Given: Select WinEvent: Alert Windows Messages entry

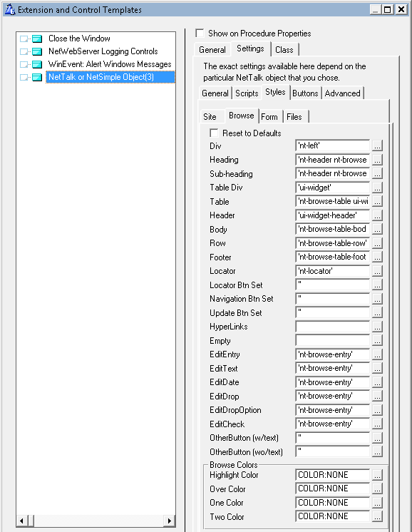Looking at the screenshot, I should click(x=110, y=64).
